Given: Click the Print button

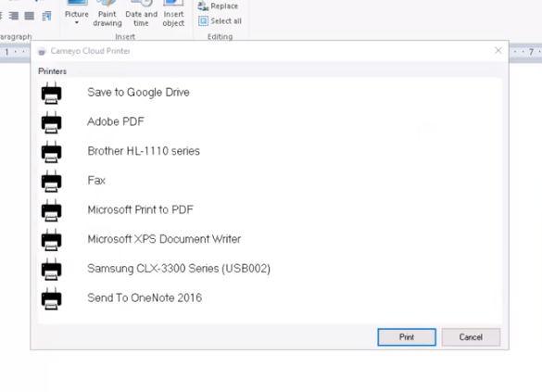Looking at the screenshot, I should click(x=407, y=337).
